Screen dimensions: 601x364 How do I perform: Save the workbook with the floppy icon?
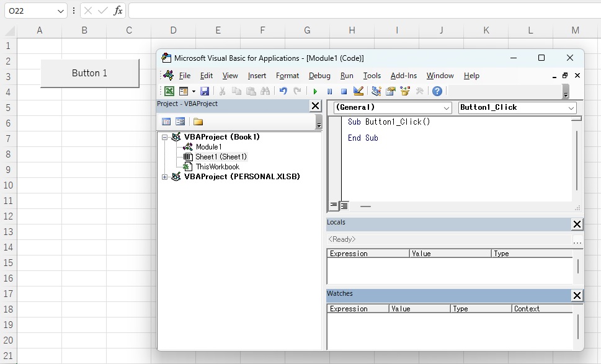[205, 91]
